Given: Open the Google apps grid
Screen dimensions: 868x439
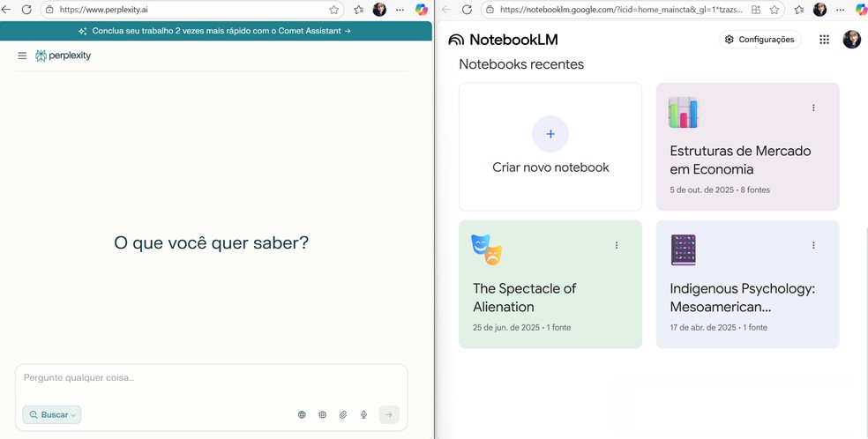Looking at the screenshot, I should 824,40.
